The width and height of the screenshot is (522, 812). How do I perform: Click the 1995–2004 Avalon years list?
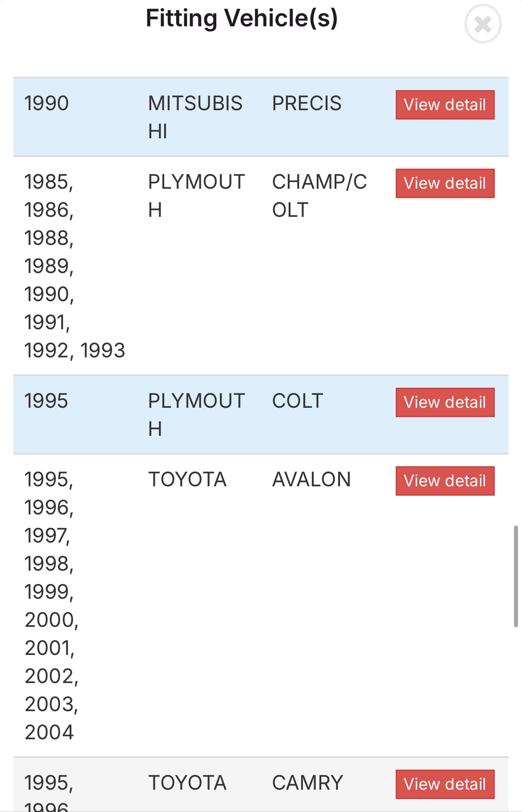(x=51, y=605)
